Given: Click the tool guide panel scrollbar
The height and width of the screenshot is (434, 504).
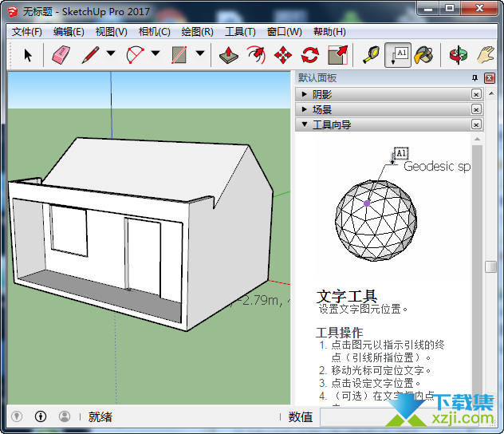Looking at the screenshot, I should click(490, 267).
